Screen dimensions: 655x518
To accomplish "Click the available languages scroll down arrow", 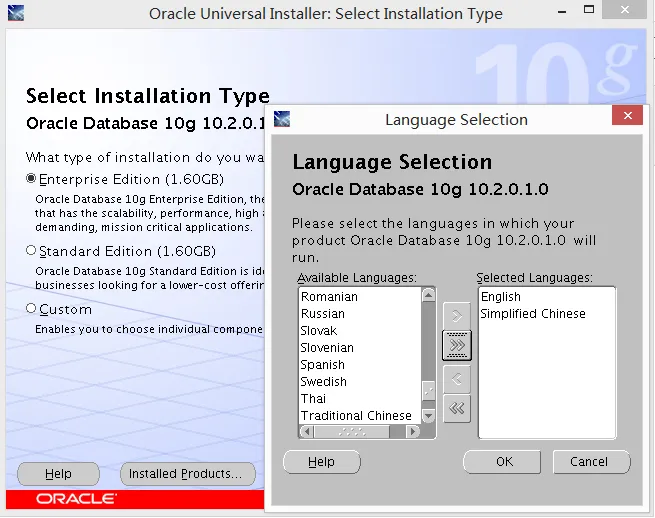I will pyautogui.click(x=428, y=415).
